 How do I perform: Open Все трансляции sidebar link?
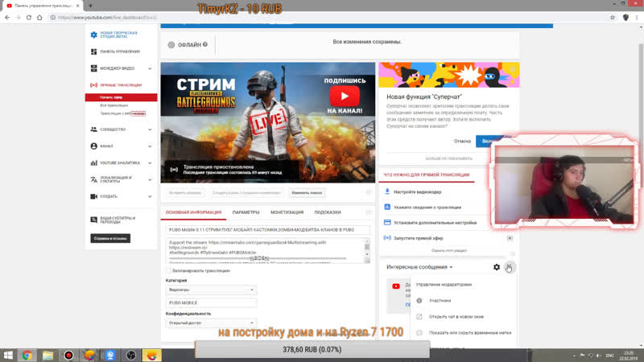114,105
